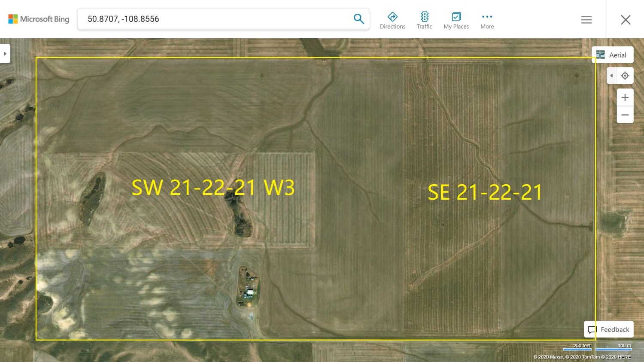Click the coordinates search box
The width and height of the screenshot is (644, 362).
[215, 19]
